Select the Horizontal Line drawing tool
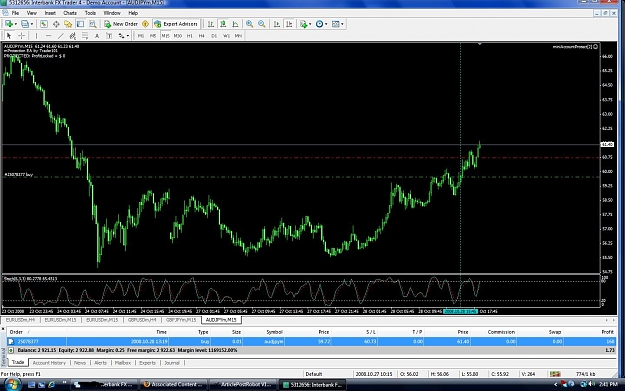Viewport: 625px width, 391px height. [48, 36]
